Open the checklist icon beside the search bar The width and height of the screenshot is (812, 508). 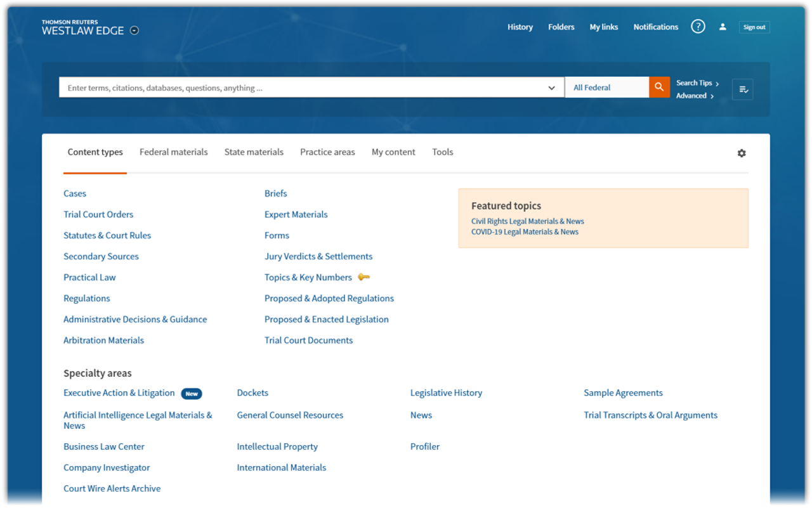[x=742, y=89]
